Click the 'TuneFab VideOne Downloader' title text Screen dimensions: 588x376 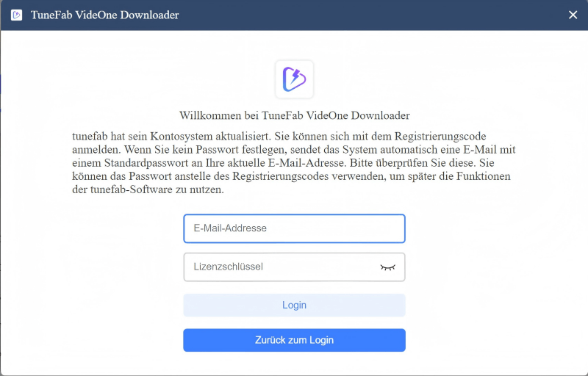tap(104, 15)
